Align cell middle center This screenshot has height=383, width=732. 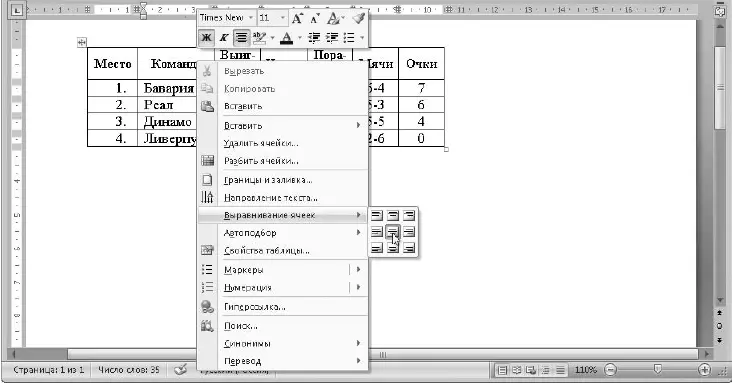pyautogui.click(x=393, y=232)
